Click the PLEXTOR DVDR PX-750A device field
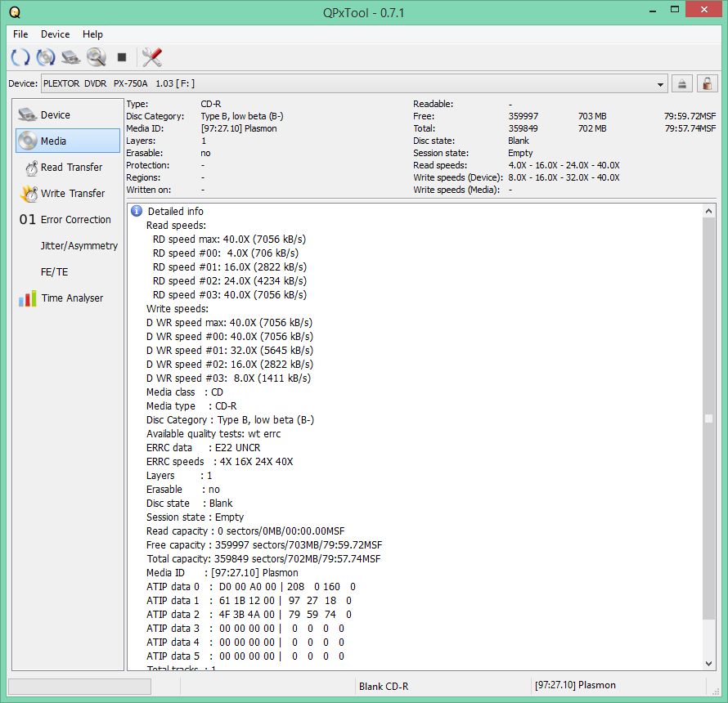The image size is (728, 703). pos(354,84)
